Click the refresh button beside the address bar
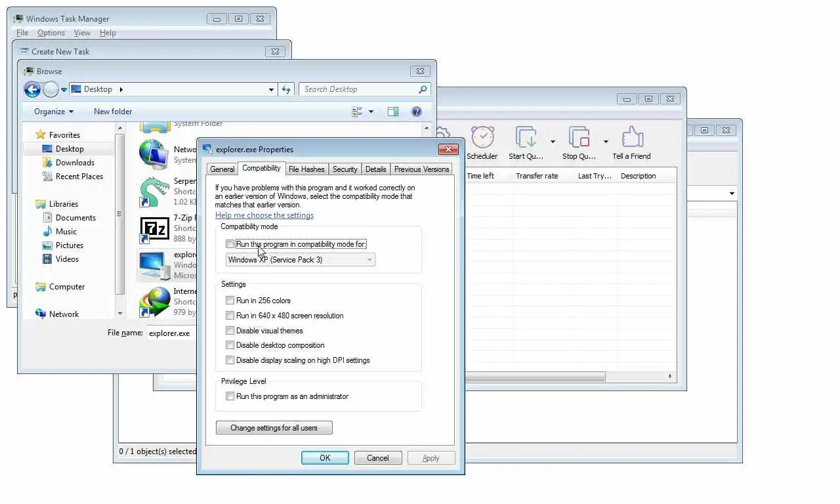Viewport: 840px width, 504px height. pos(286,89)
